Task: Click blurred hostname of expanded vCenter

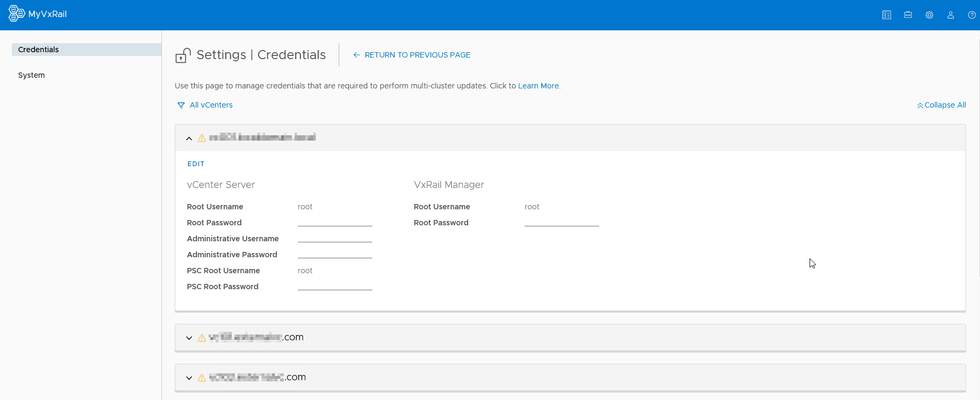Action: click(263, 137)
